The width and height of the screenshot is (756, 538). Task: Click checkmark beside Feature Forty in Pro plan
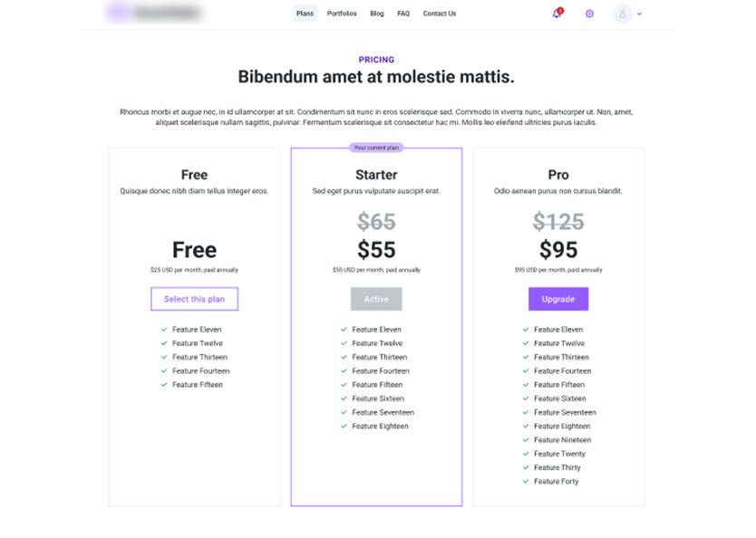point(526,482)
